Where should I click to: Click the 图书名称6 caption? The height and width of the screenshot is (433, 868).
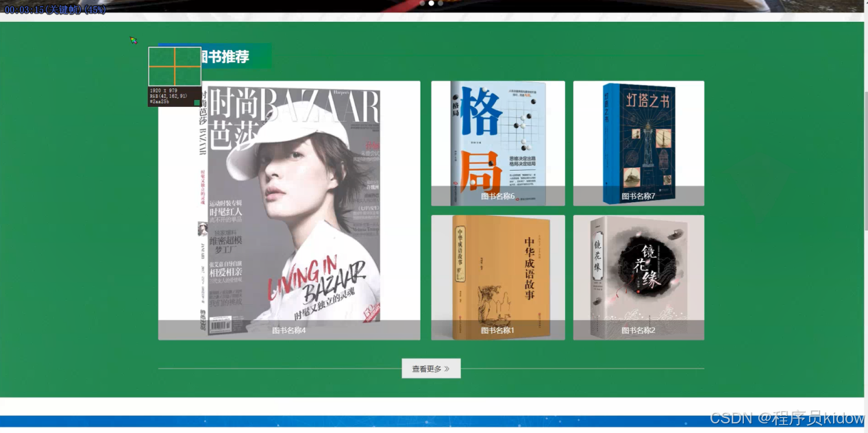click(x=497, y=196)
